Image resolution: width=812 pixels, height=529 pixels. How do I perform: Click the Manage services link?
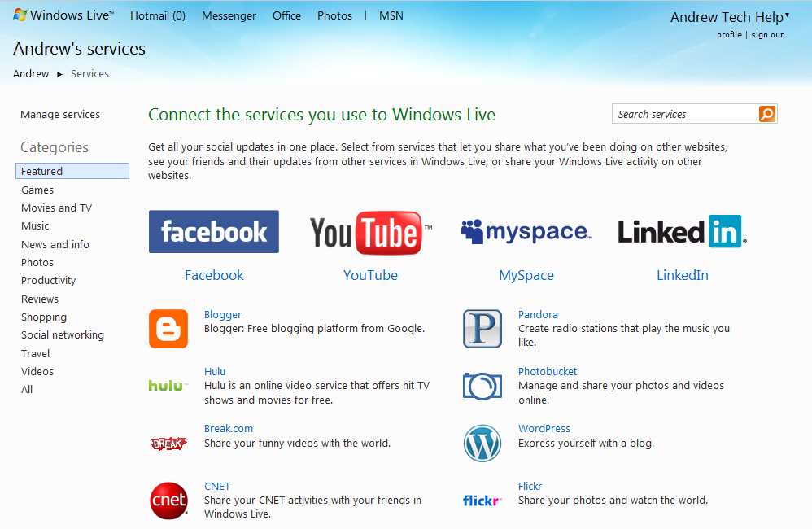pyautogui.click(x=60, y=115)
